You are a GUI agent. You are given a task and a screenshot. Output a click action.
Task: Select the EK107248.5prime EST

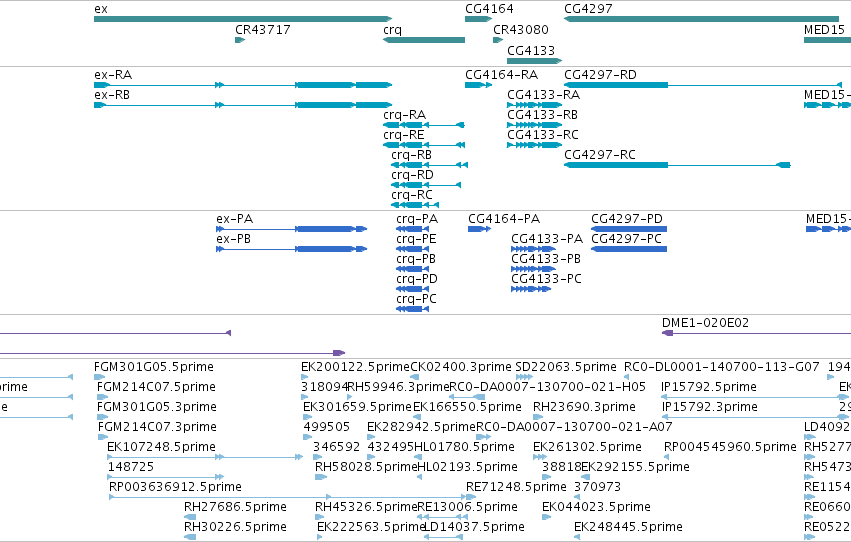click(205, 457)
